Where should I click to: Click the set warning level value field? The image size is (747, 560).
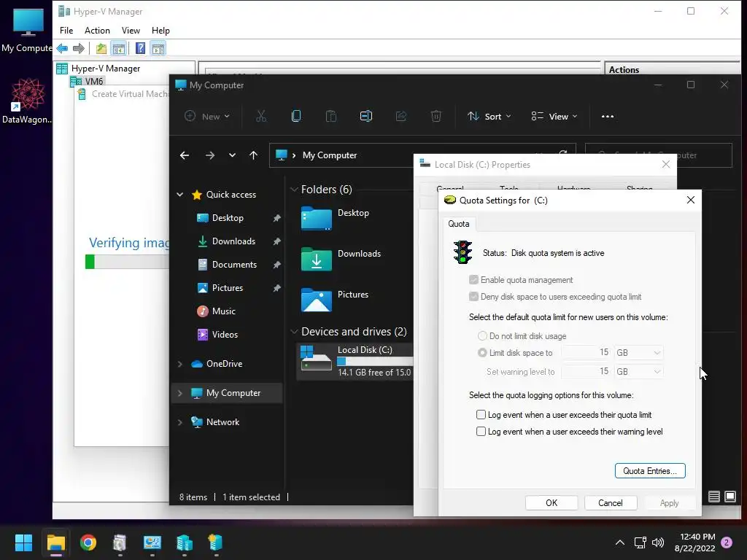587,371
